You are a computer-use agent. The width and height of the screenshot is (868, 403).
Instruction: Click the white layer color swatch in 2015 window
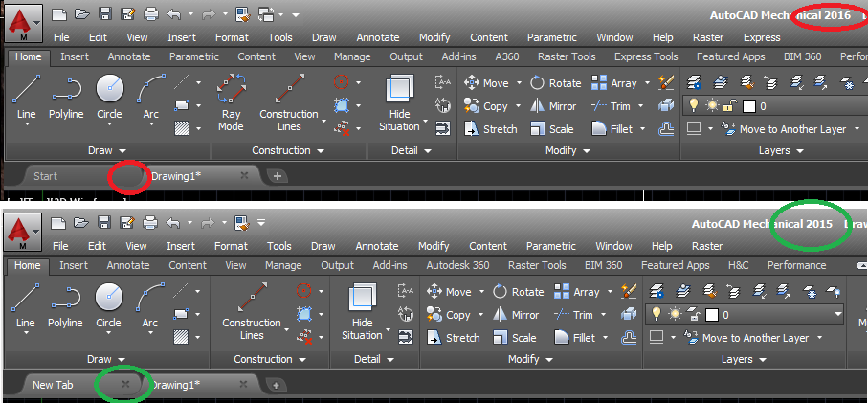coord(711,315)
